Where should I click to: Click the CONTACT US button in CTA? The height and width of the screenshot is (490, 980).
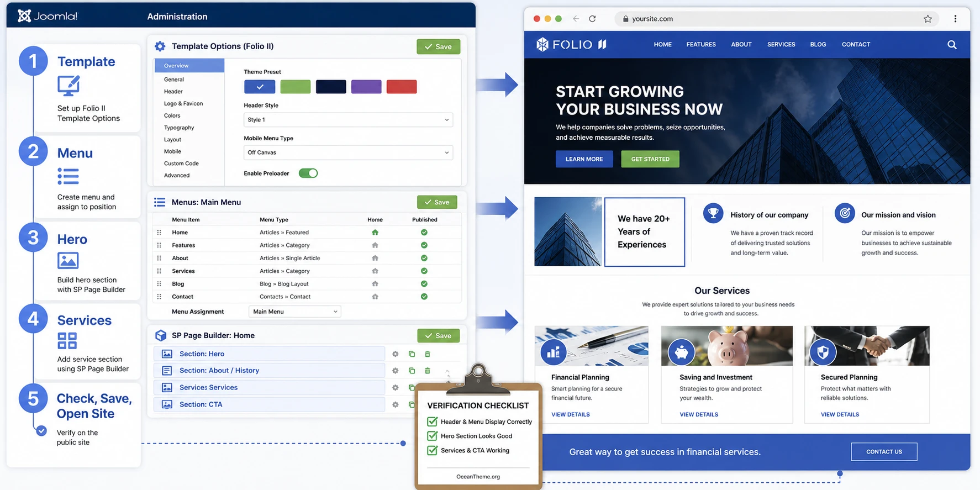pos(884,452)
